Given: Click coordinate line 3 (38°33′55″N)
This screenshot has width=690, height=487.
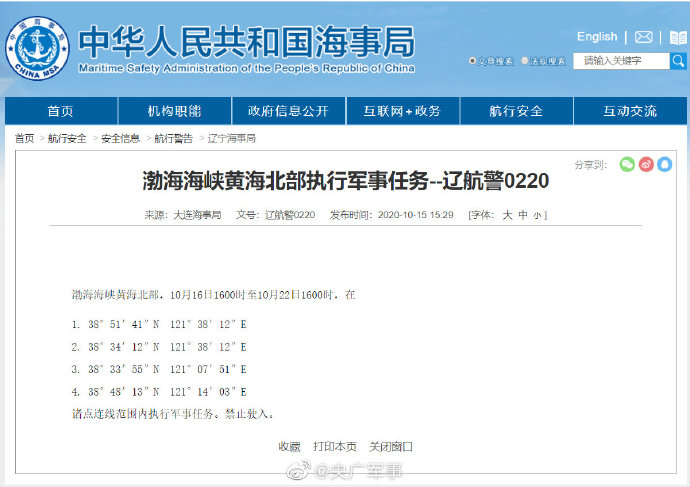Looking at the screenshot, I should [x=159, y=369].
